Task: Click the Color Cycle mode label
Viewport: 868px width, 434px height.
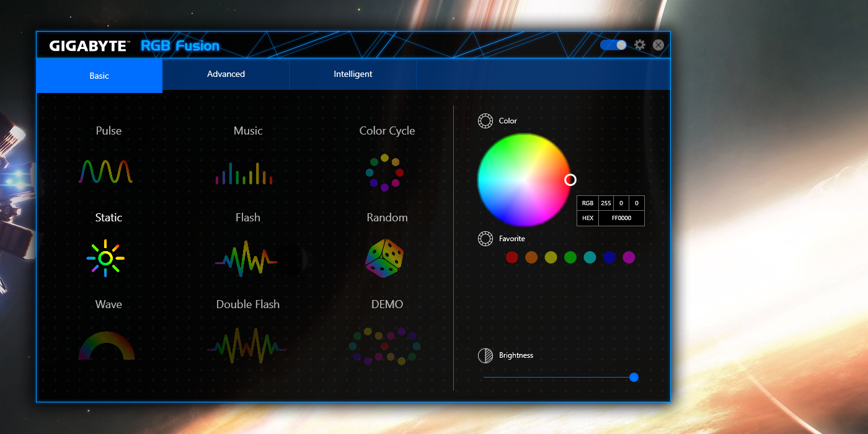Action: pyautogui.click(x=387, y=131)
